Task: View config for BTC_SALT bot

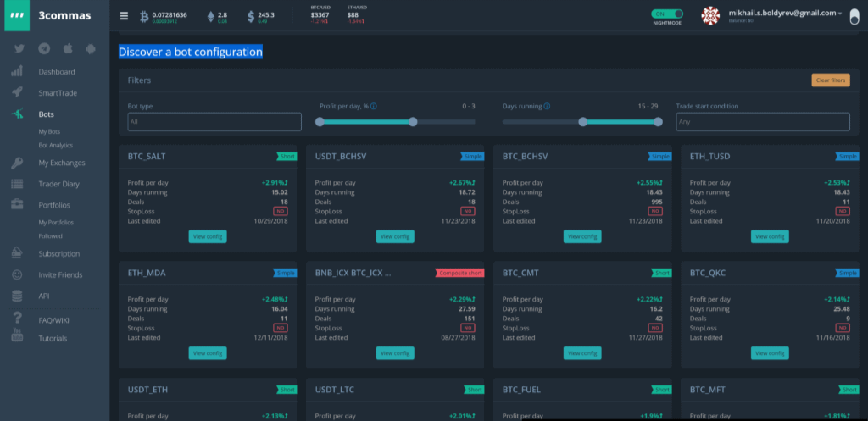Action: click(208, 236)
